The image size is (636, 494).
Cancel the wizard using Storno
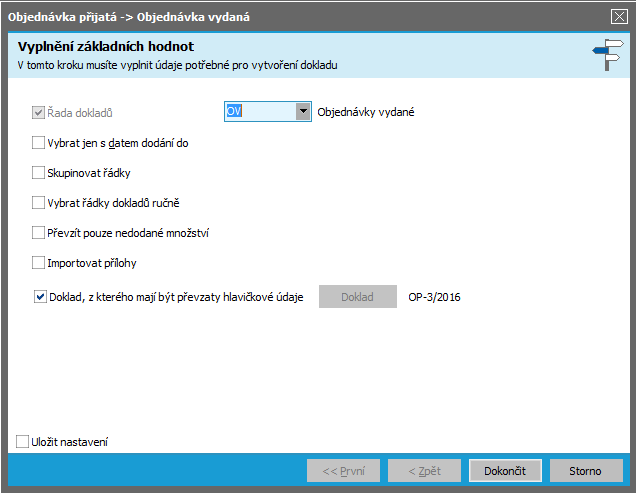click(585, 471)
